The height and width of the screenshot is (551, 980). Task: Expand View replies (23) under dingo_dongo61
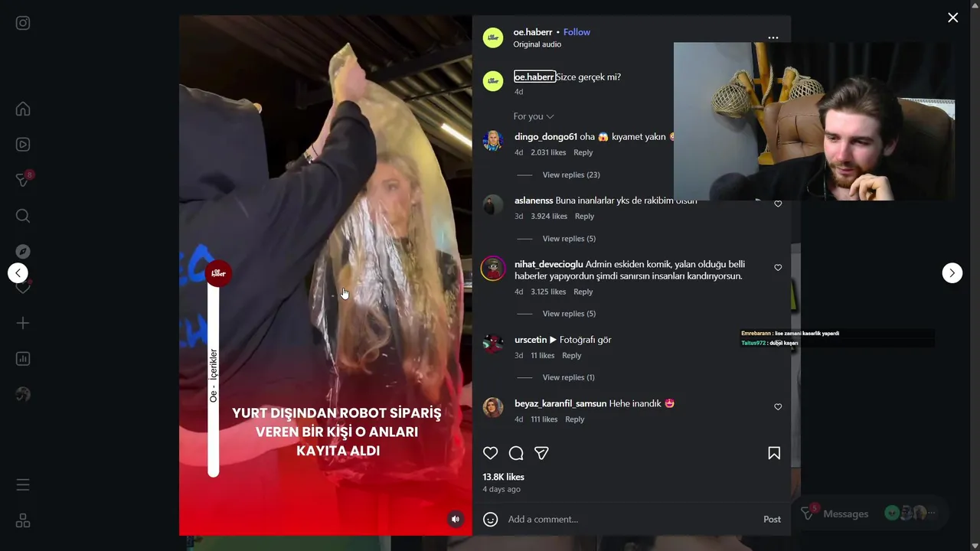pos(571,175)
